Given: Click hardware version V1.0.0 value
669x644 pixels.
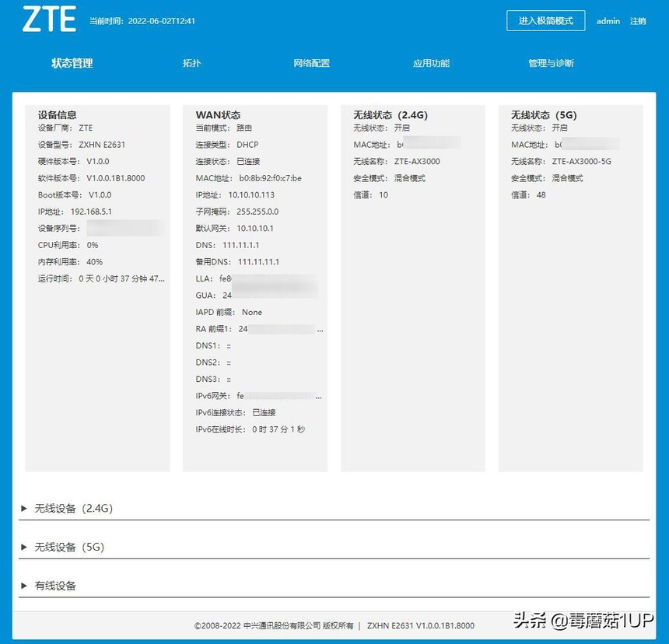Looking at the screenshot, I should coord(98,161).
